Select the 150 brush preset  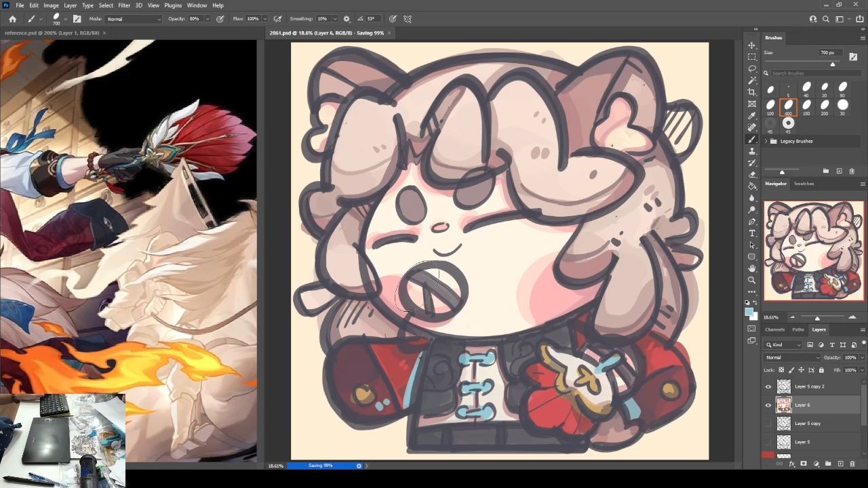coord(806,107)
